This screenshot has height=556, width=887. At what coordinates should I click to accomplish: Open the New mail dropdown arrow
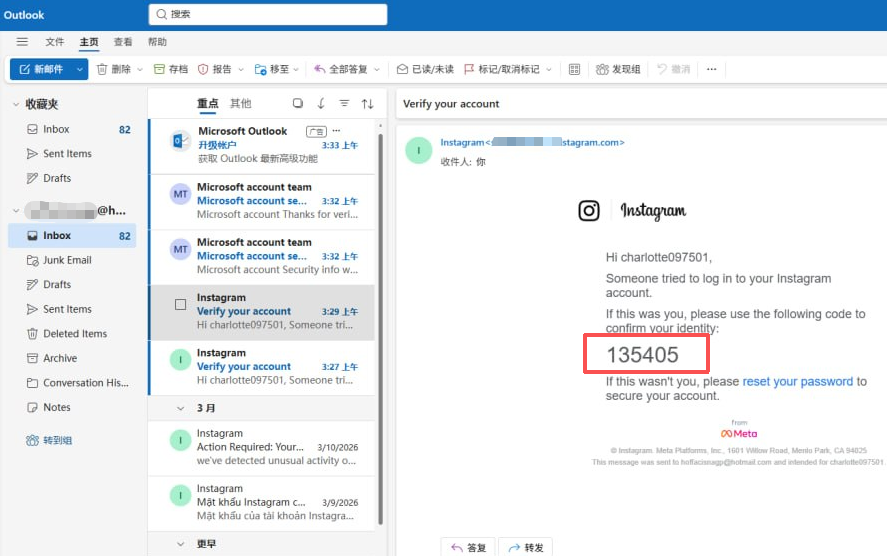(x=80, y=69)
